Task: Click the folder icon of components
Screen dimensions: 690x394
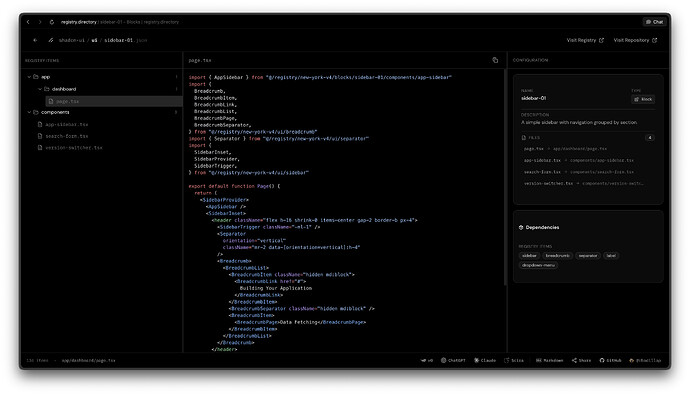Action: (36, 112)
